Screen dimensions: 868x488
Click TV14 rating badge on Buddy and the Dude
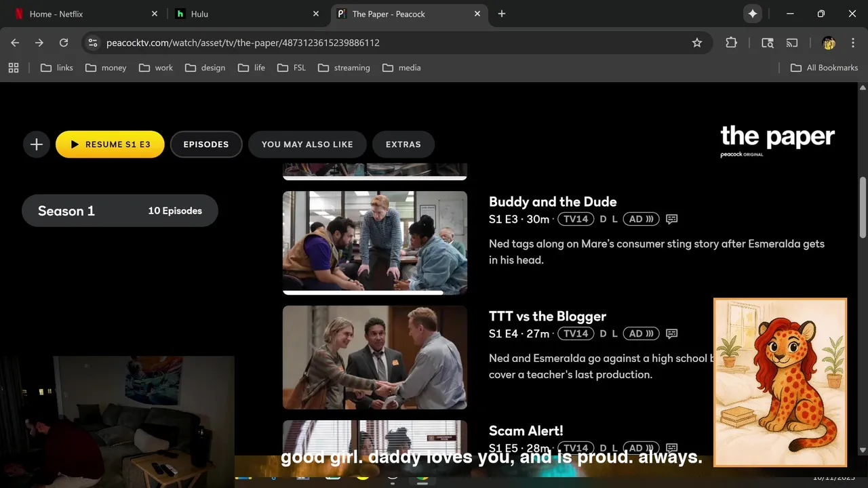tap(576, 219)
